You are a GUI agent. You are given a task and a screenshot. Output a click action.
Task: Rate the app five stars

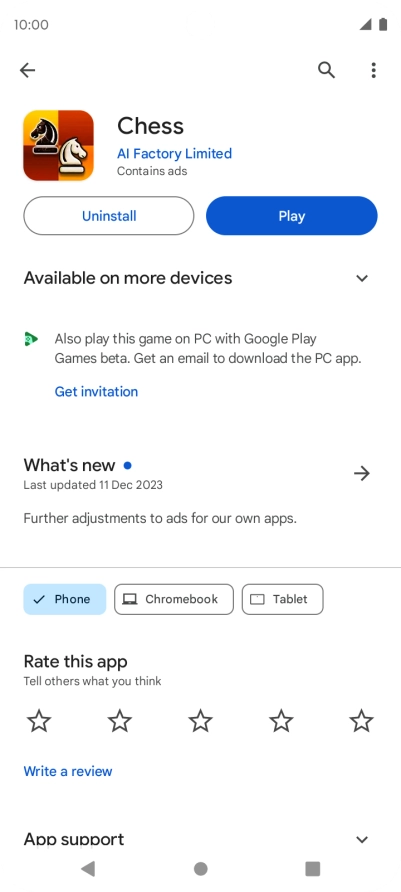click(362, 721)
